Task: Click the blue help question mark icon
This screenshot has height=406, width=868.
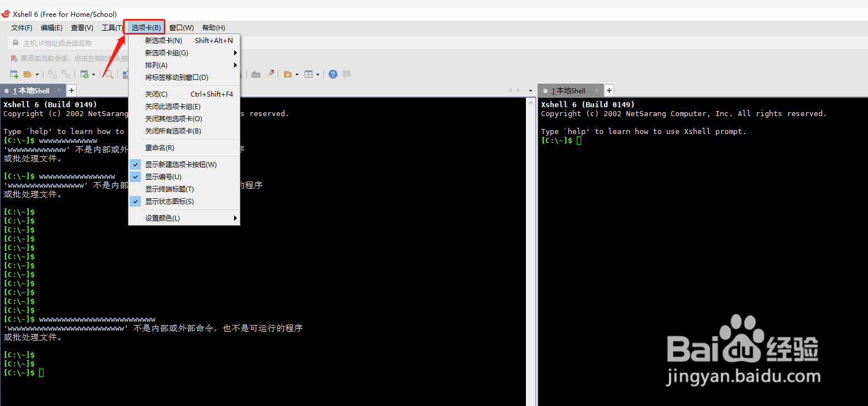Action: (x=333, y=74)
